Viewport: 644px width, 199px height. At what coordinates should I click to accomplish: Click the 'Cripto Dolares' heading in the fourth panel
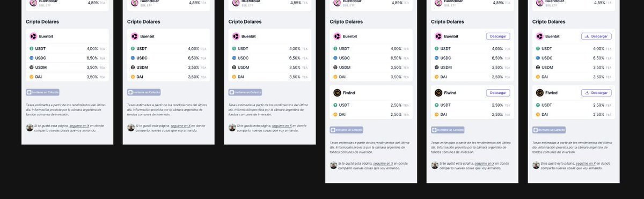click(347, 22)
